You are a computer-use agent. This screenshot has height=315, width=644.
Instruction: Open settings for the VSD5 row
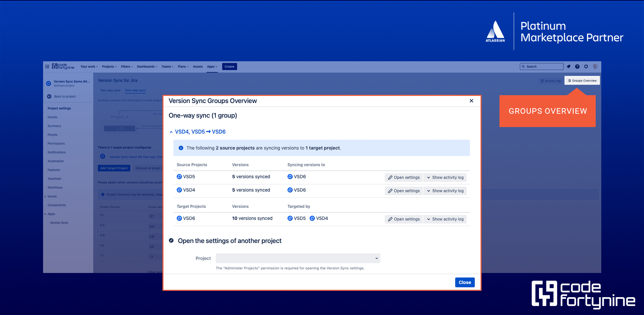click(x=404, y=177)
